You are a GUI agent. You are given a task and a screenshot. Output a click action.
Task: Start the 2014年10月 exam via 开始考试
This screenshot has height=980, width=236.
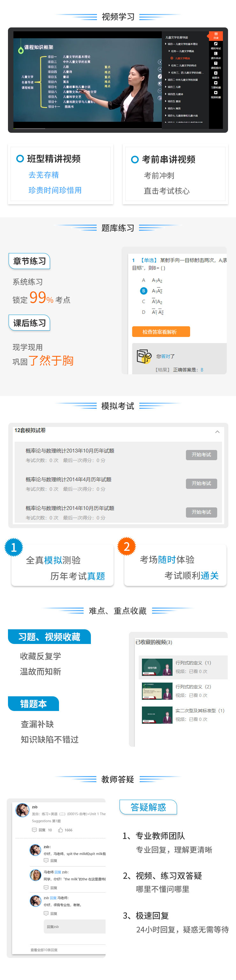[202, 512]
